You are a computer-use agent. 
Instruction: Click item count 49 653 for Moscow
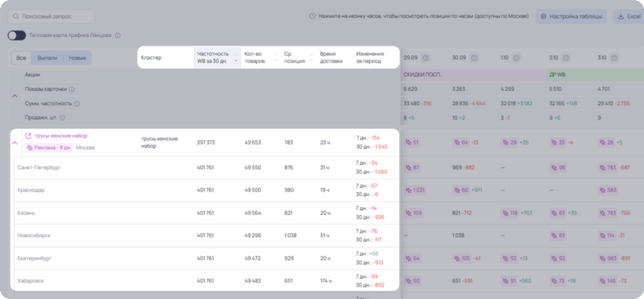tap(253, 143)
